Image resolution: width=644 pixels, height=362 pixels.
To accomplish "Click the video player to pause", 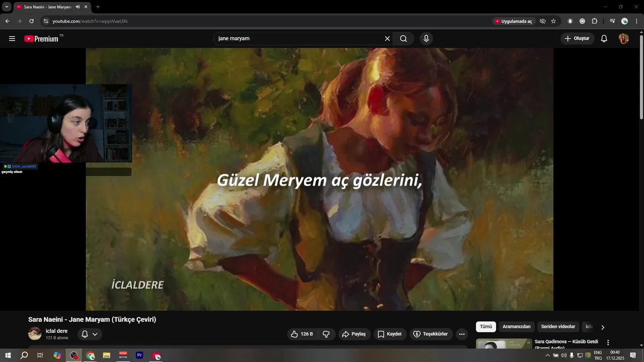I will pos(319,179).
